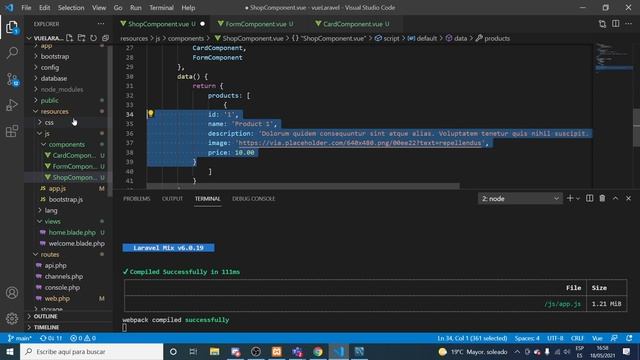Split the editor to the right
Viewport: 640px width, 360px height.
[x=615, y=24]
